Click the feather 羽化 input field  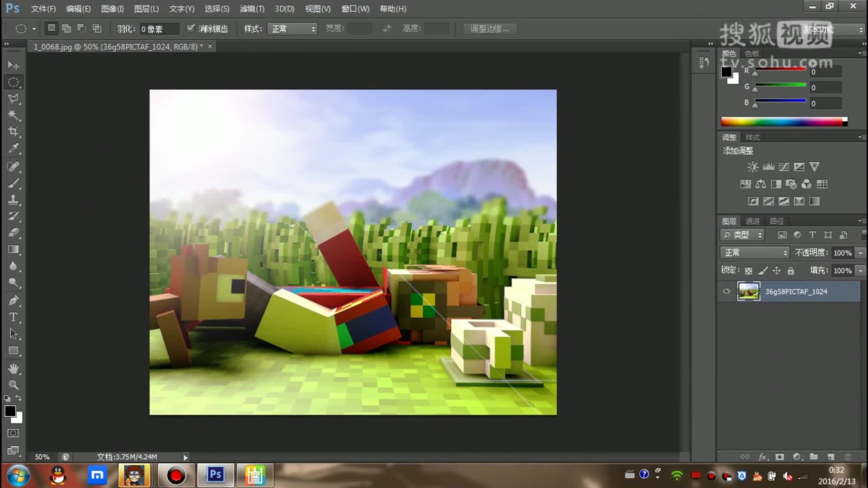[159, 29]
